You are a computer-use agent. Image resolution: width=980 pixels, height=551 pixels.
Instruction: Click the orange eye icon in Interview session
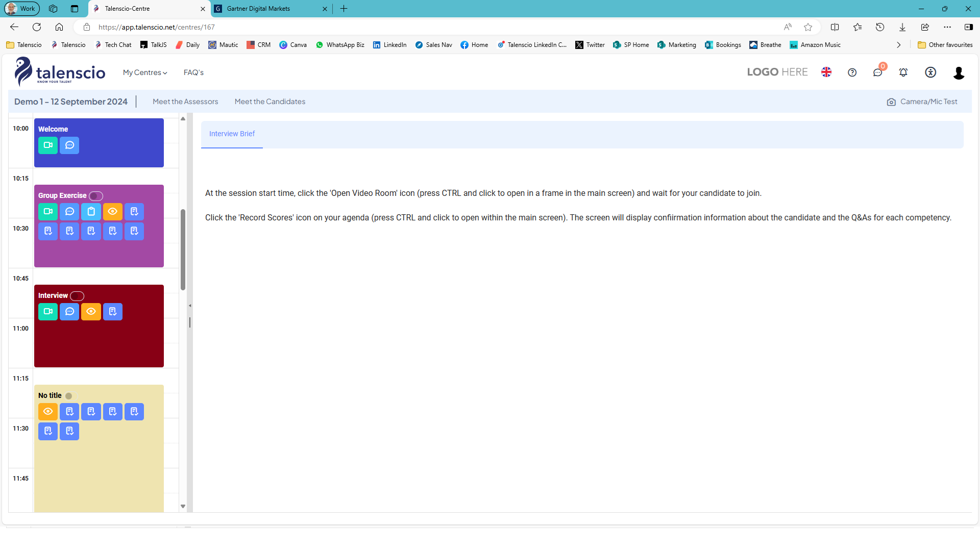click(91, 312)
